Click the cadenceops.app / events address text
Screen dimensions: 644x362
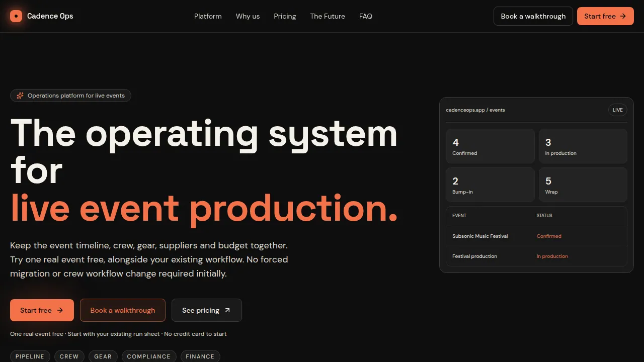[x=475, y=110]
